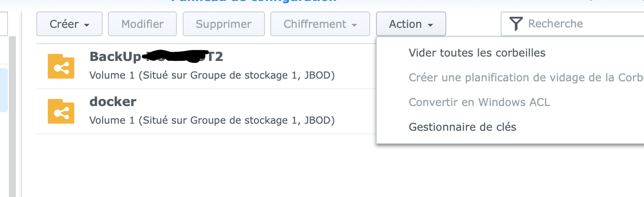Expand the Chiffrement dropdown
This screenshot has width=644, height=197.
(x=320, y=24)
